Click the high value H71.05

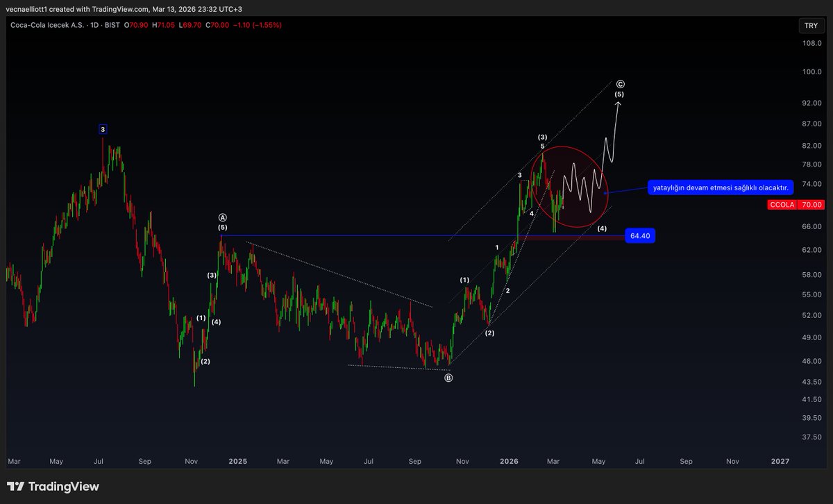[164, 25]
